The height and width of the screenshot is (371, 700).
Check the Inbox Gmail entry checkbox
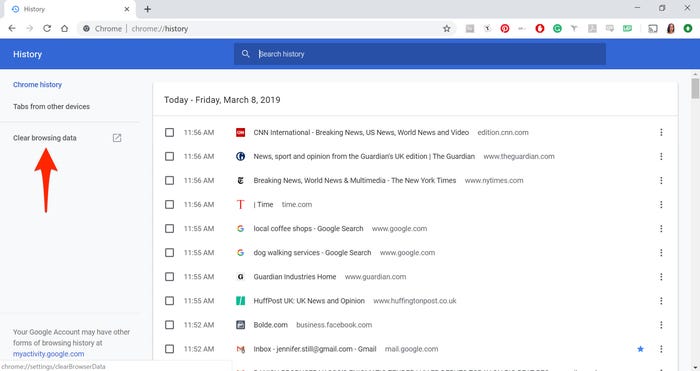[170, 349]
